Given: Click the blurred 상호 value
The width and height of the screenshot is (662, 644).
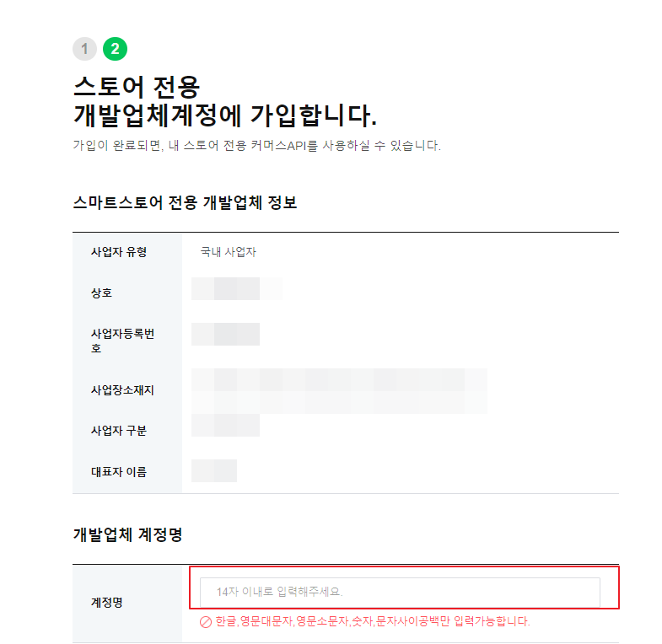Looking at the screenshot, I should point(236,288).
